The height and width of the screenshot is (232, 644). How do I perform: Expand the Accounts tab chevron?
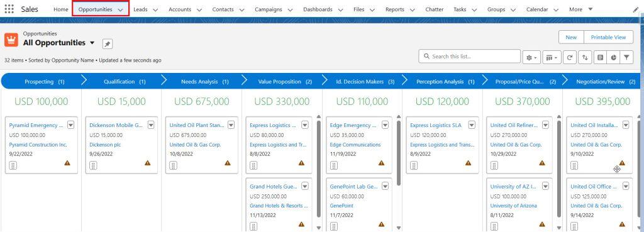199,10
